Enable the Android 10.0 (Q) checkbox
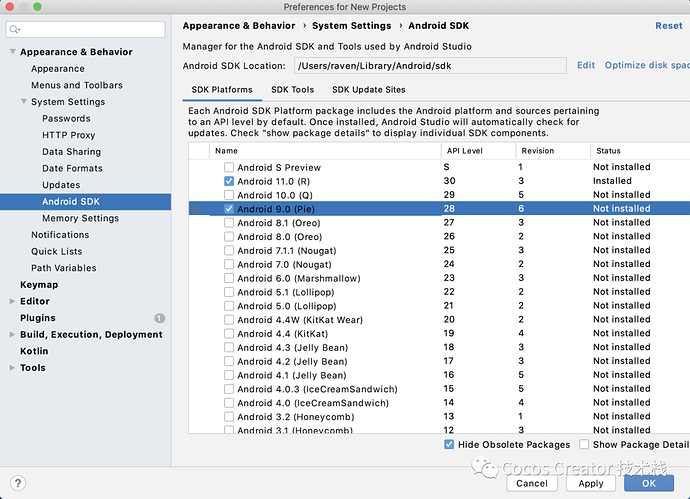Image resolution: width=690 pixels, height=499 pixels. pos(229,195)
